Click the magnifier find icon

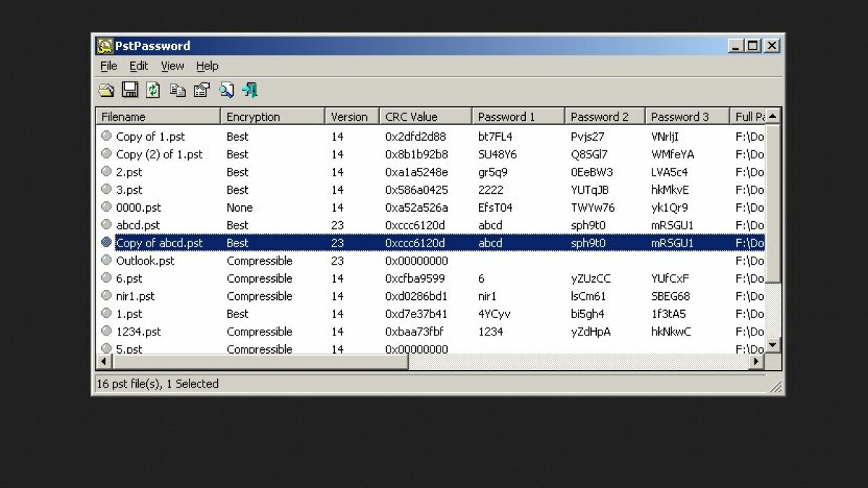pos(226,90)
